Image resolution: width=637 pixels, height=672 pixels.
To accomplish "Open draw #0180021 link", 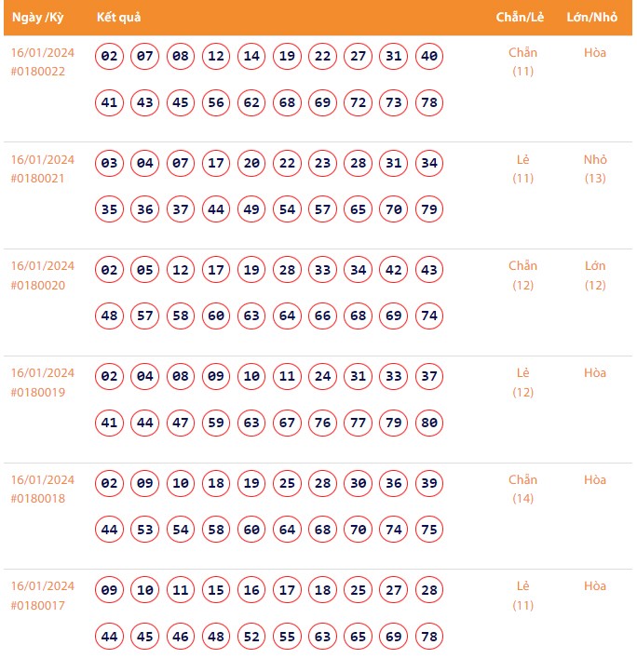I will (x=38, y=179).
